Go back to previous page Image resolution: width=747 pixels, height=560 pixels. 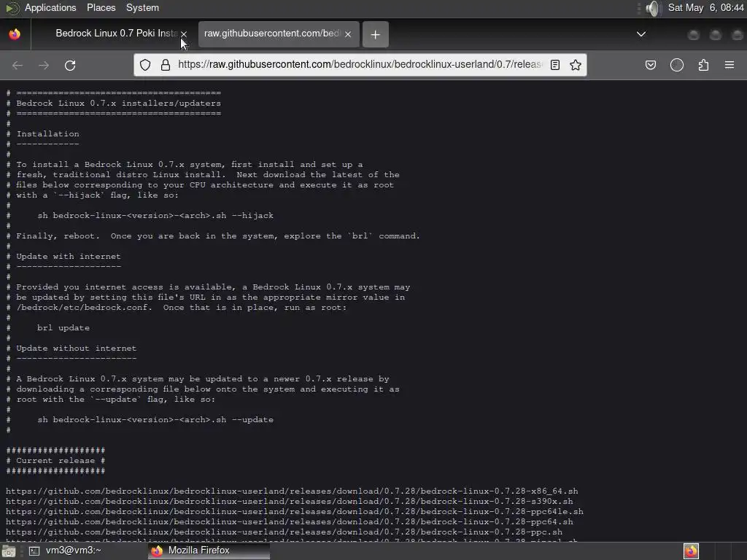coord(18,65)
